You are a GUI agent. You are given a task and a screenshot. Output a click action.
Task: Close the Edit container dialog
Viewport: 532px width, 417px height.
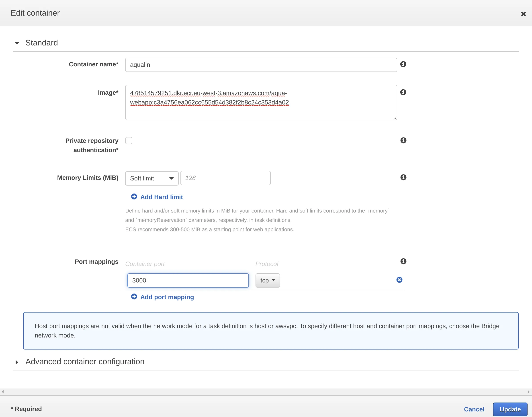pyautogui.click(x=524, y=14)
